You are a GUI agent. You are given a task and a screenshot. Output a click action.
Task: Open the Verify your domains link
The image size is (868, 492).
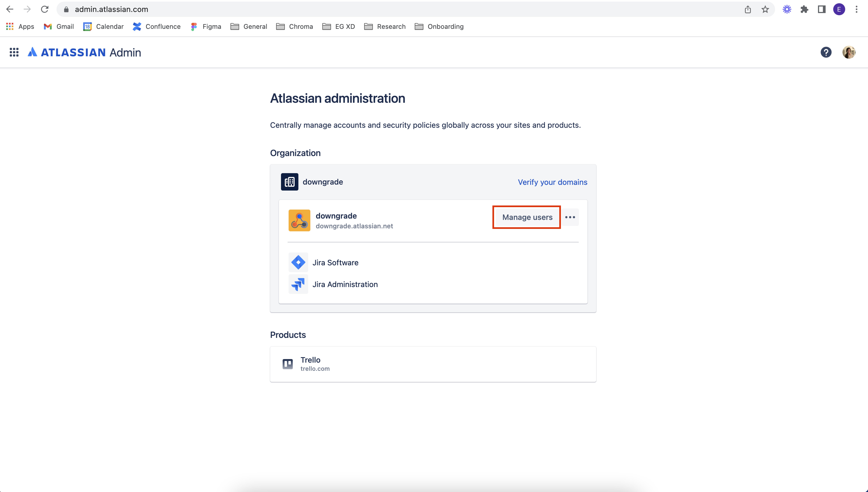(x=552, y=182)
